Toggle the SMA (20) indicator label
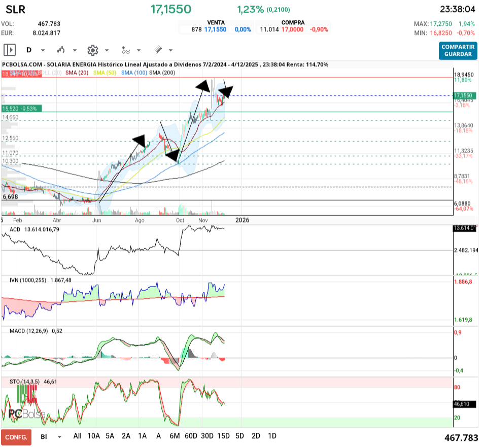 pyautogui.click(x=77, y=73)
